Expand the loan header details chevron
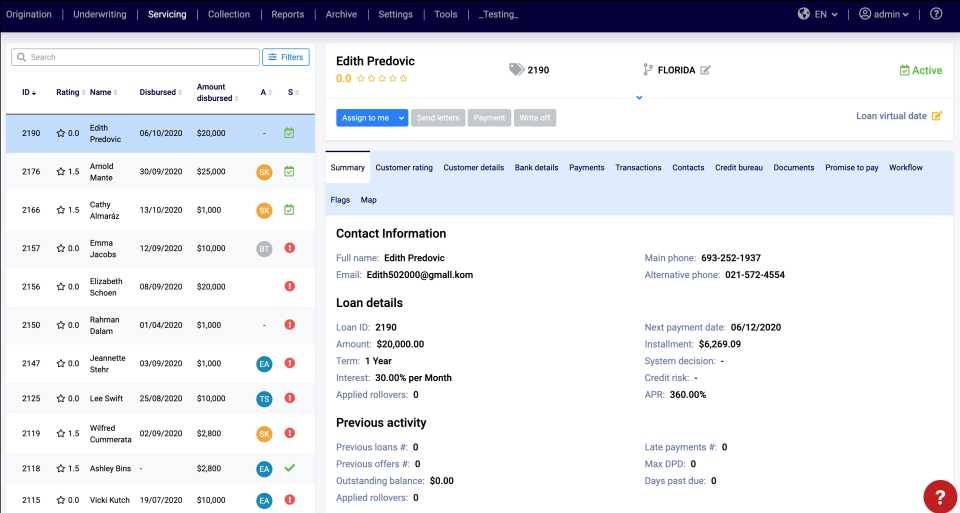The height and width of the screenshot is (513, 960). (639, 97)
